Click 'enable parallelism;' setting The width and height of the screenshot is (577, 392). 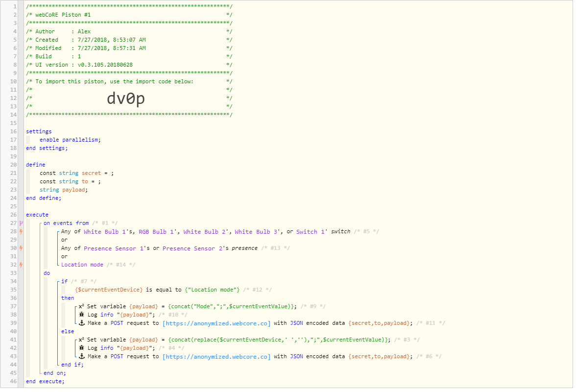[x=70, y=140]
